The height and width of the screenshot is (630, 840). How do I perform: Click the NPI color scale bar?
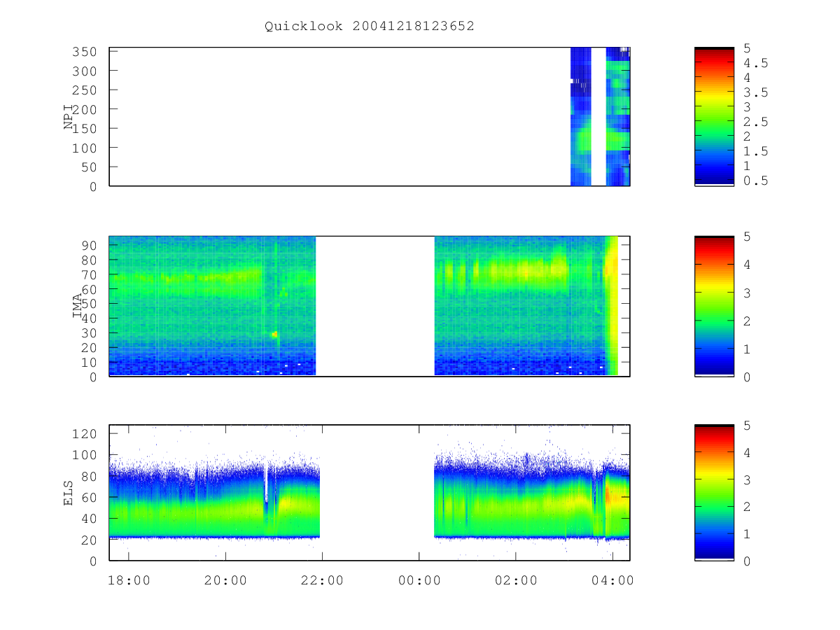point(714,116)
